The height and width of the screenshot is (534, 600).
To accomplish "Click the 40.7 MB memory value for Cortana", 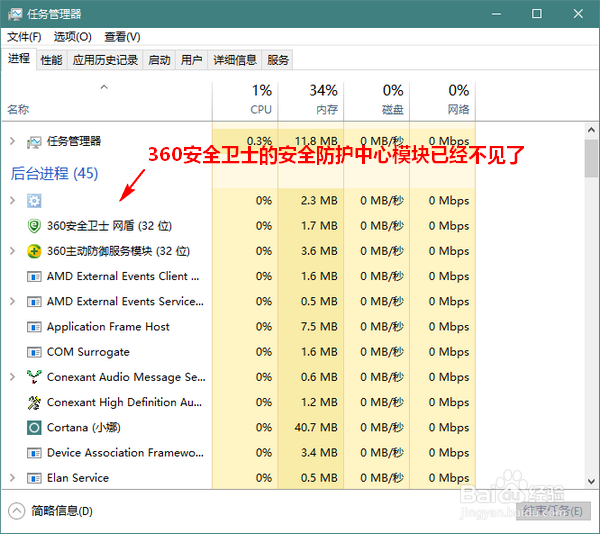I will pos(316,427).
